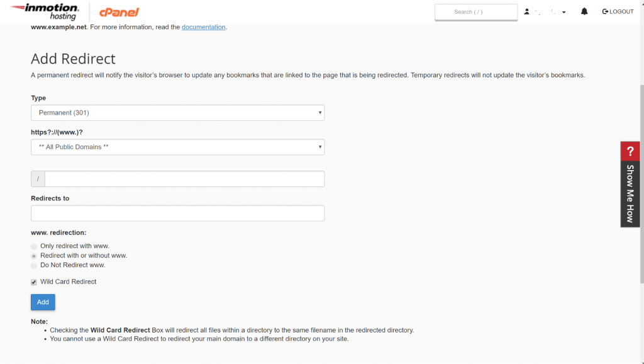Click the red question mark help icon

coord(630,151)
